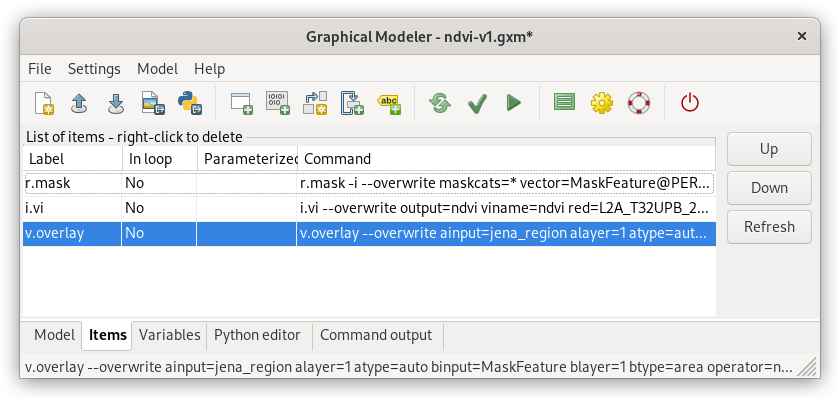Export model to image icon
The image size is (838, 398).
pos(153,103)
